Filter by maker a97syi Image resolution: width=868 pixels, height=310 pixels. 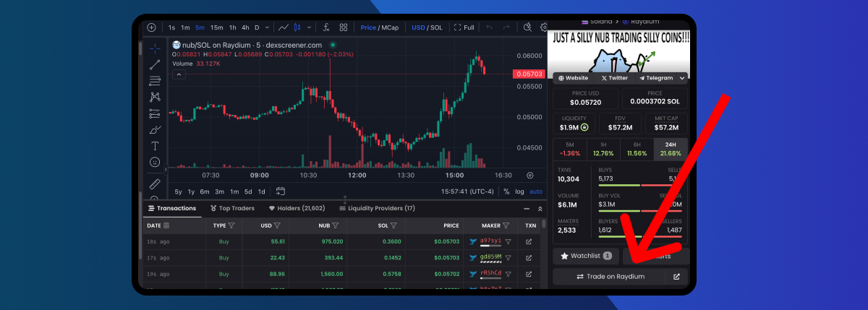click(x=508, y=241)
